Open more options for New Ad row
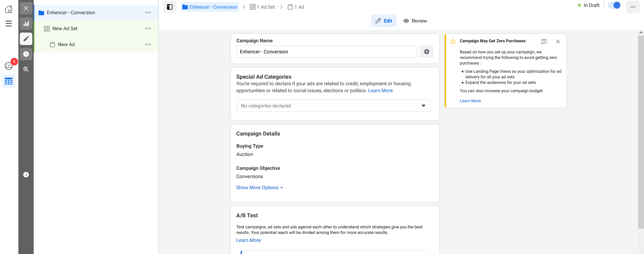This screenshot has width=644, height=254. 148,44
